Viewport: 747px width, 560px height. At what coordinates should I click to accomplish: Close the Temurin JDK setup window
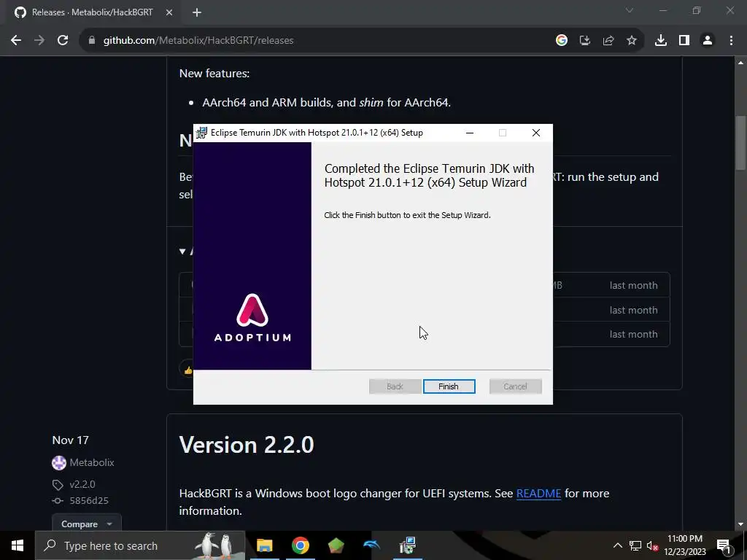536,133
